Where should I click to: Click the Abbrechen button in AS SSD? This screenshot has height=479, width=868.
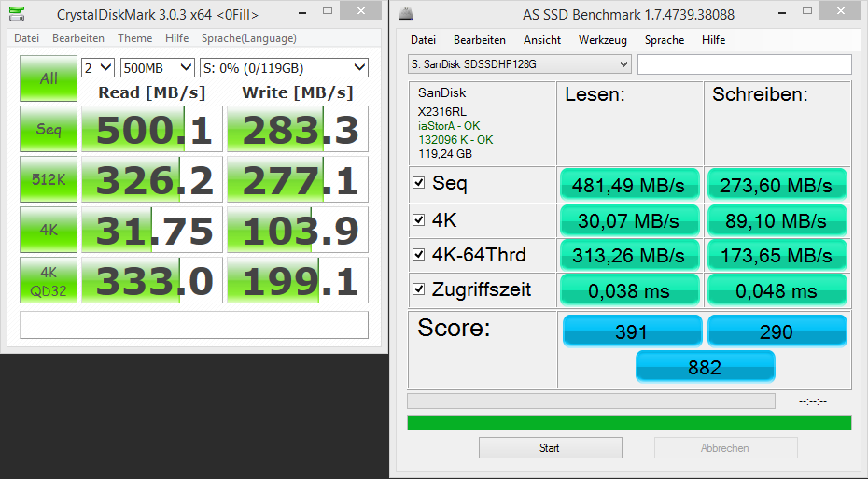726,448
